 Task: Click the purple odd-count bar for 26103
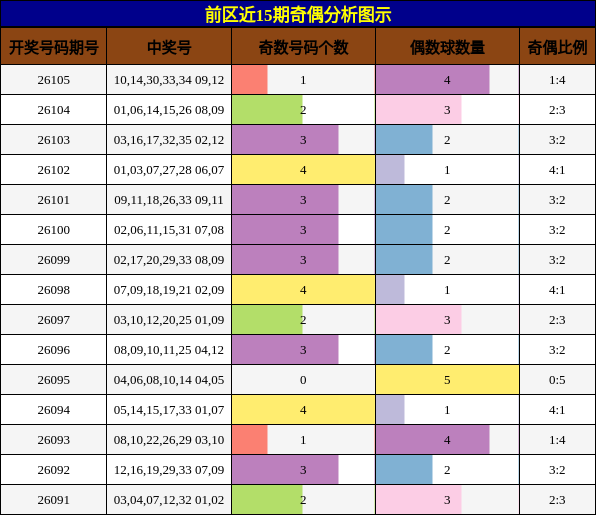pyautogui.click(x=285, y=140)
